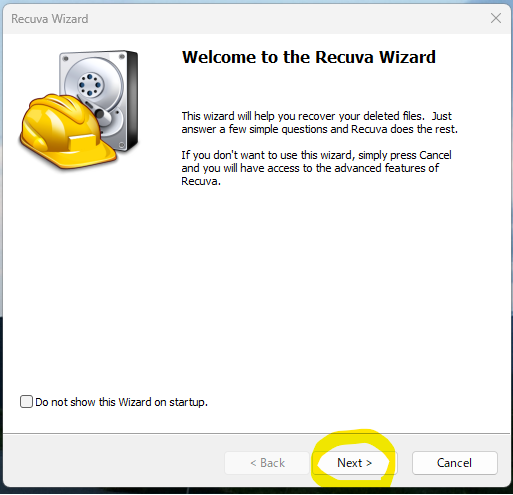
Task: Click the Recuva Wizard title bar text
Action: pyautogui.click(x=50, y=19)
